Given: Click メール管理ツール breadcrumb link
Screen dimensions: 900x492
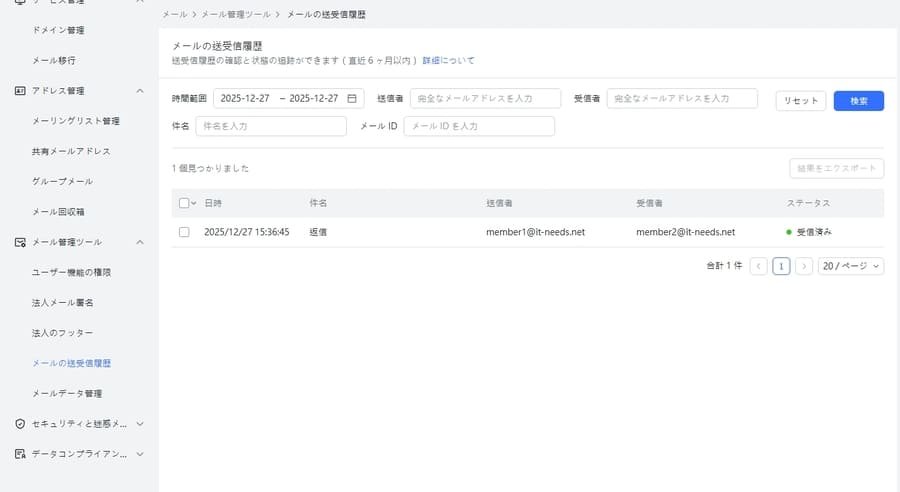Looking at the screenshot, I should point(235,14).
